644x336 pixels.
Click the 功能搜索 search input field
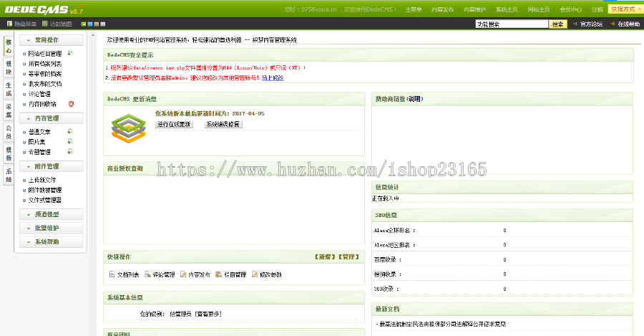coord(512,24)
